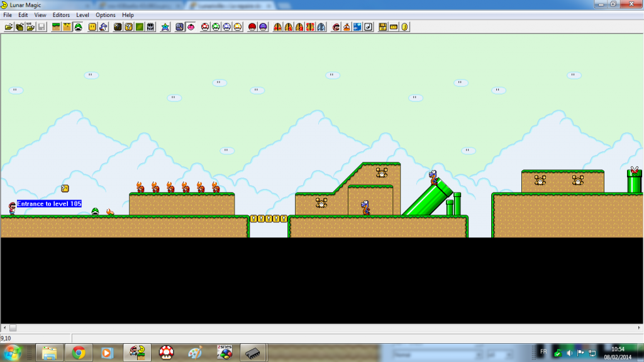Click the question block toolbar icon
644x362 pixels.
pos(128,26)
